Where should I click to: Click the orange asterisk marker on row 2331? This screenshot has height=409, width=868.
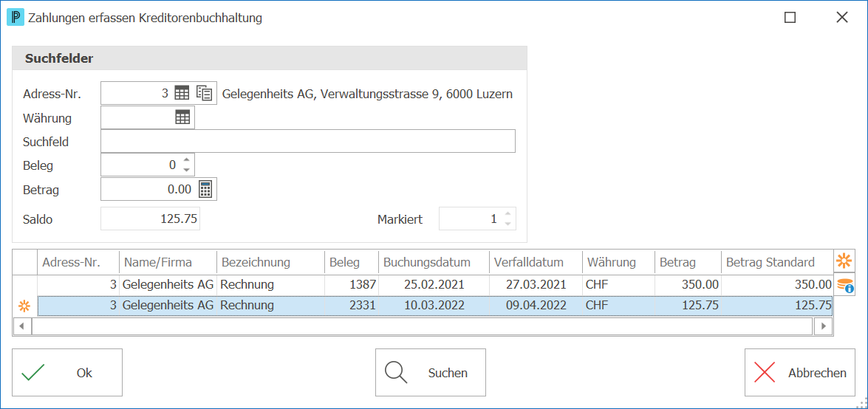[x=24, y=305]
